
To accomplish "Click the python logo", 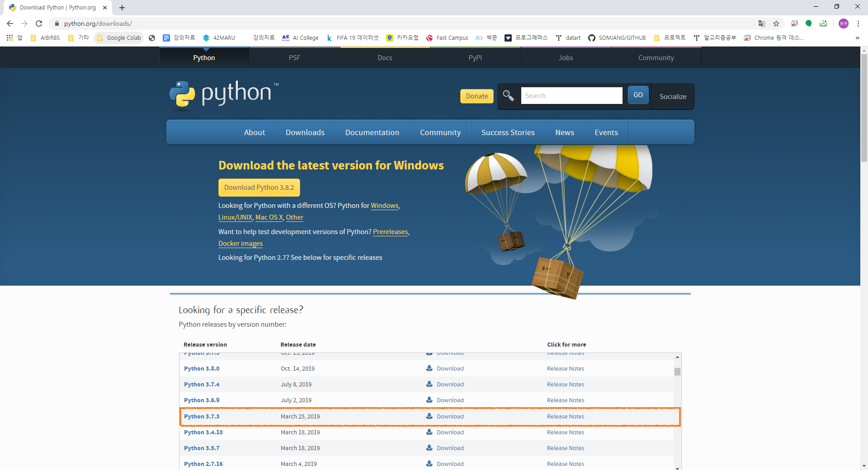I will (224, 95).
